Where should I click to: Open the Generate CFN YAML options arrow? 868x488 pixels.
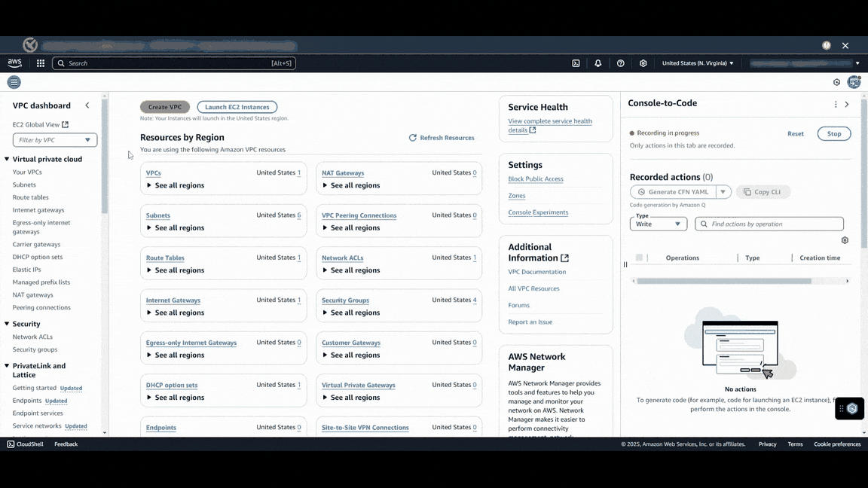723,191
